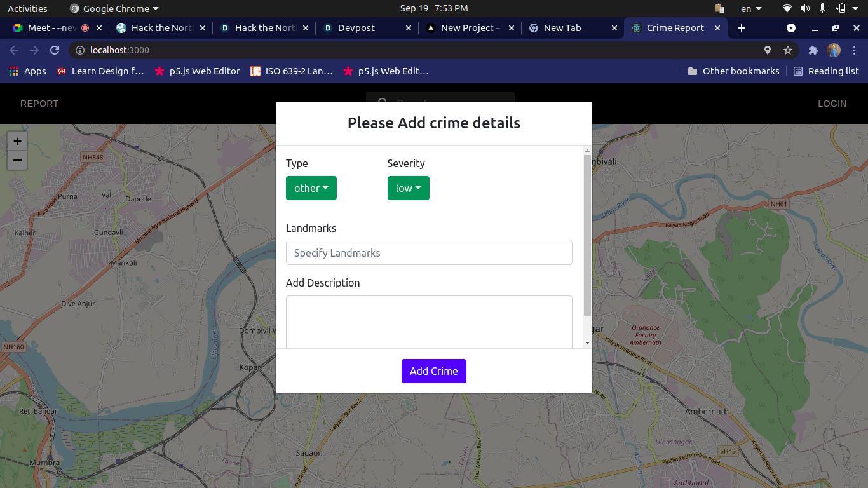This screenshot has width=868, height=488.
Task: Click the location permission icon in address bar
Action: [x=768, y=50]
